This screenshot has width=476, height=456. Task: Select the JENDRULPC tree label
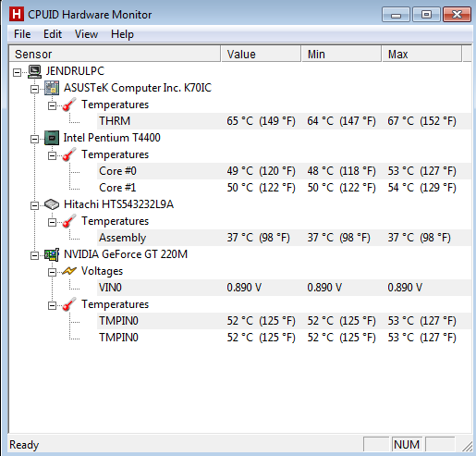75,71
